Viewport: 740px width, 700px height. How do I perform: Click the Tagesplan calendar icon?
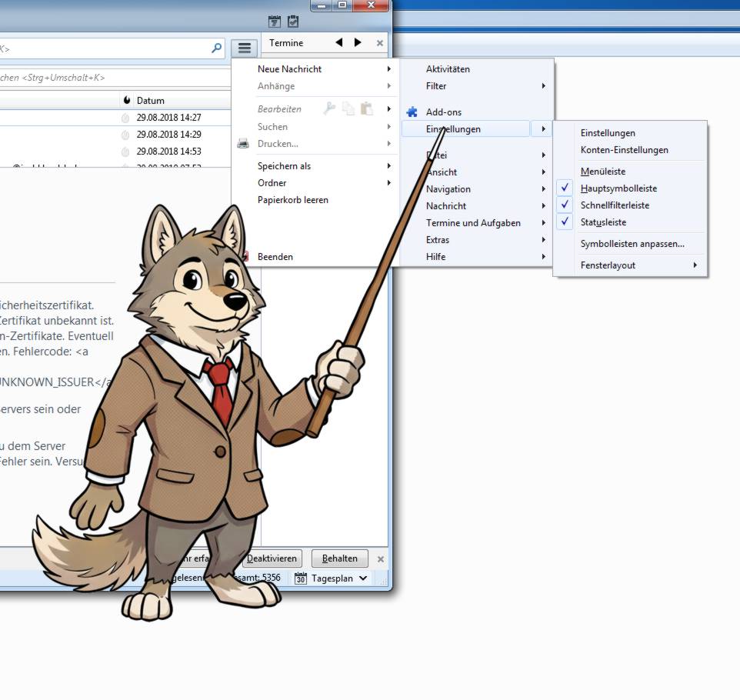(301, 578)
